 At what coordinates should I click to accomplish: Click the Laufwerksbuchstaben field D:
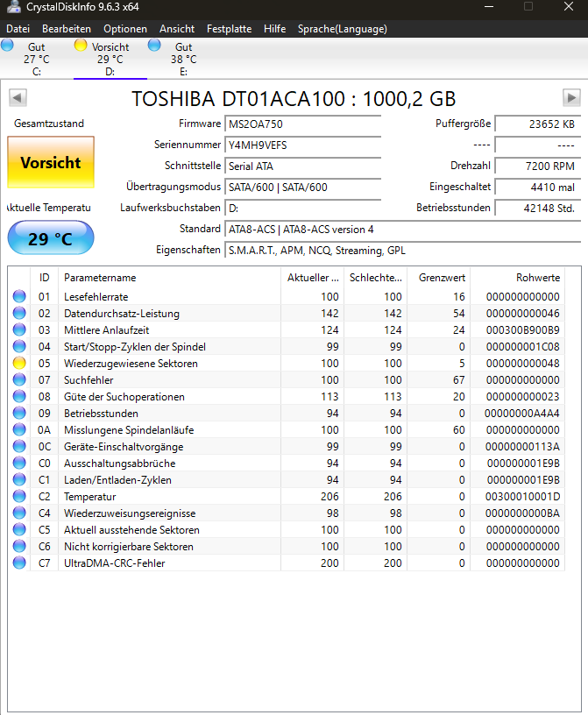(x=303, y=208)
